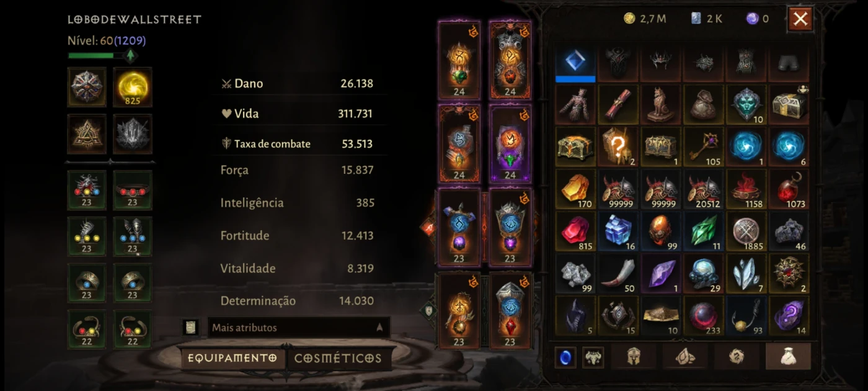Open the scroll details icon beside Mais atributos
This screenshot has width=868, height=391.
(190, 327)
